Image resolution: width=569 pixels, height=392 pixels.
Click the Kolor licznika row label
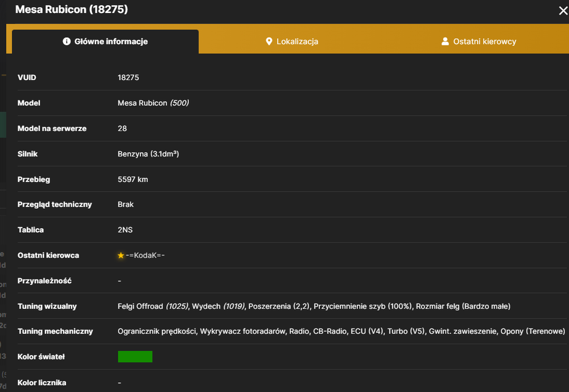pyautogui.click(x=42, y=382)
